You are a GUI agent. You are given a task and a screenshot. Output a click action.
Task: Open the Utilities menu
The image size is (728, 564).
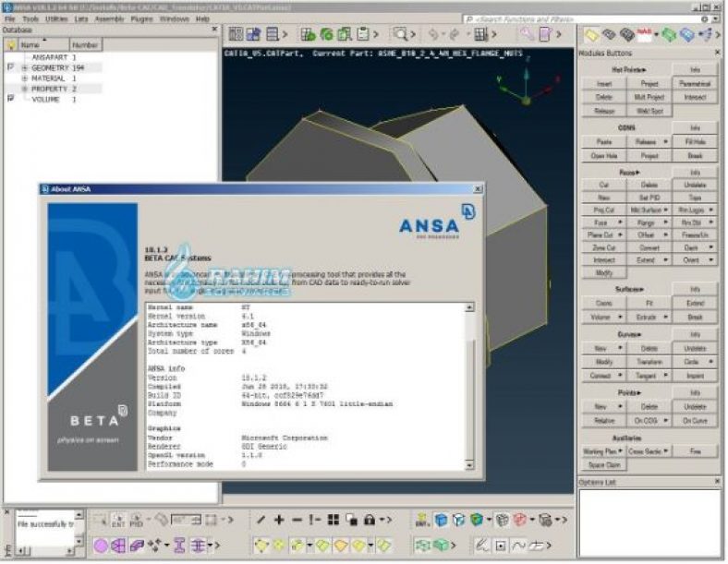point(56,19)
